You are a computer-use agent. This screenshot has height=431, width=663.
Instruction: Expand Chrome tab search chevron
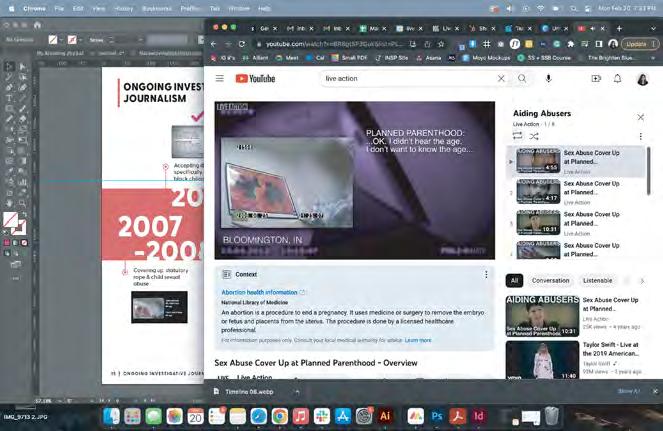coord(654,28)
